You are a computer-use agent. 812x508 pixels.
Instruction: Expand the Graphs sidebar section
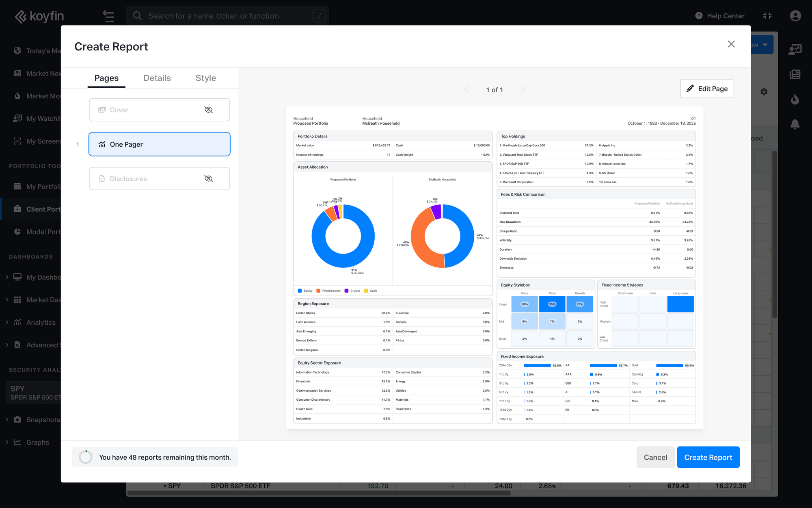(x=7, y=442)
